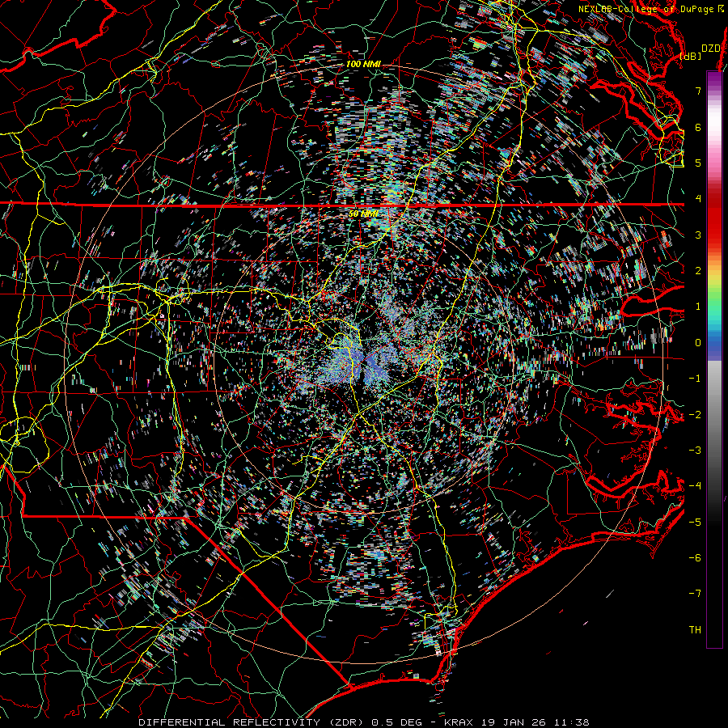Click the 0 value on the scale
728x728 pixels.
698,343
